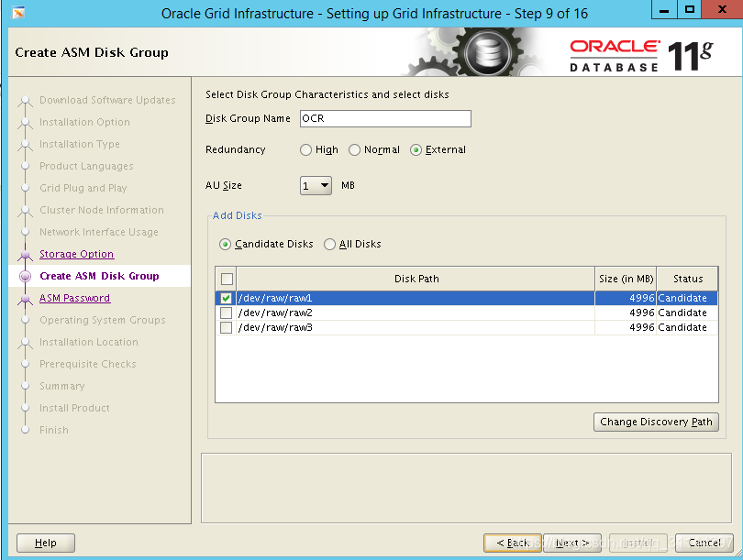Click the Product Languages step
This screenshot has height=560, width=743.
[x=86, y=166]
